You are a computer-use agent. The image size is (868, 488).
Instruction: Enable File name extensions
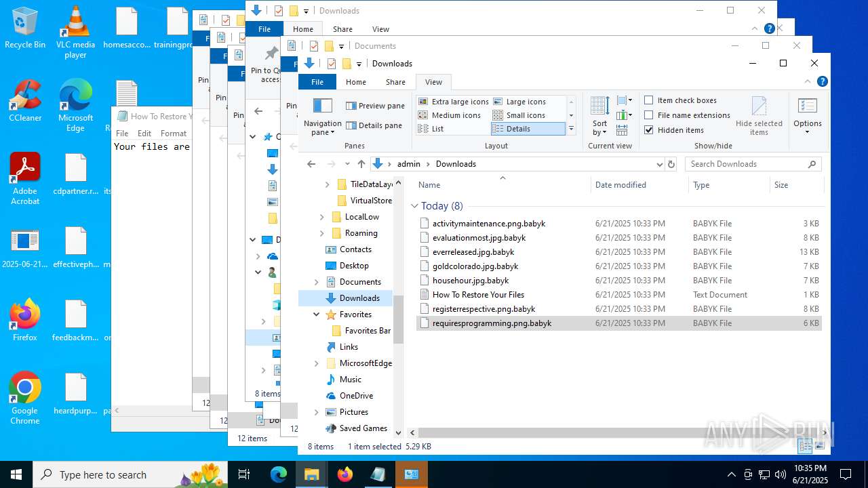click(x=687, y=115)
